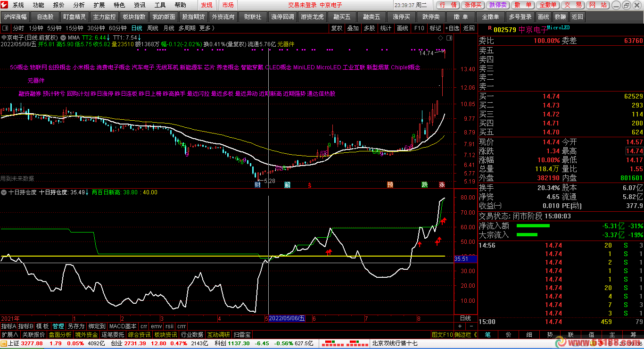
Task: Add stock via +自选 button
Action: [x=452, y=28]
